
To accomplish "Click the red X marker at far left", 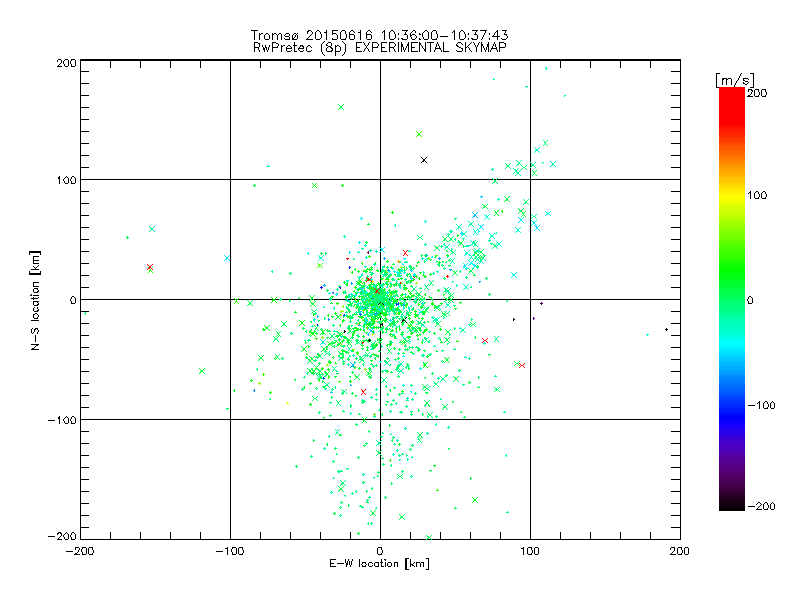I will [x=149, y=267].
